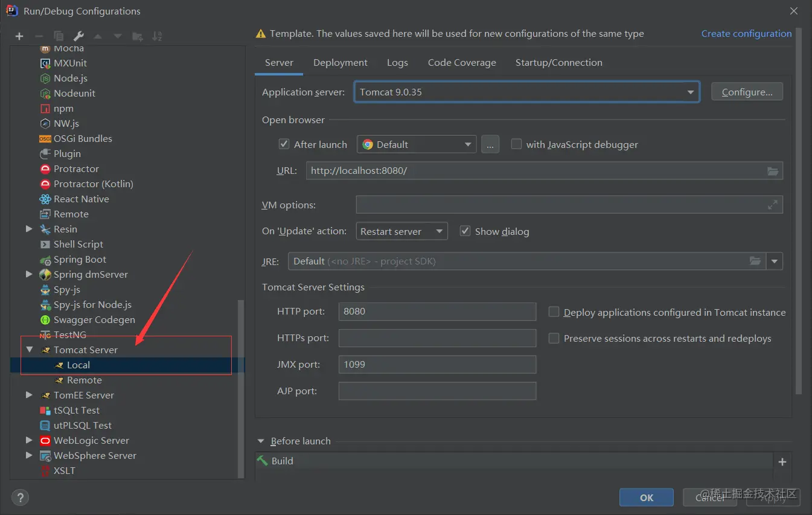This screenshot has width=812, height=515.
Task: Select the Nodeunit template icon
Action: pos(45,94)
